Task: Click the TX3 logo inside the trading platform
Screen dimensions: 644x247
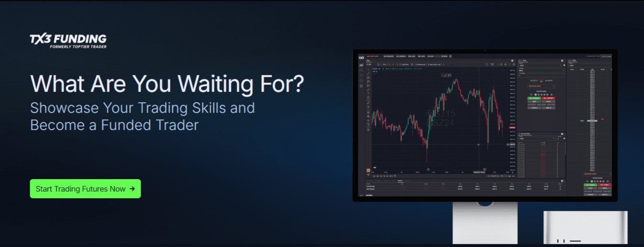Action: (x=361, y=57)
